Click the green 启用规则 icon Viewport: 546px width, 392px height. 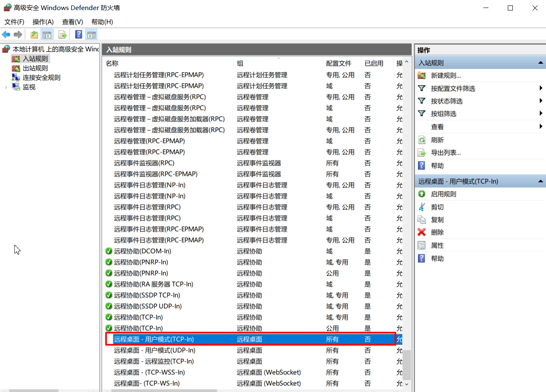(x=422, y=194)
